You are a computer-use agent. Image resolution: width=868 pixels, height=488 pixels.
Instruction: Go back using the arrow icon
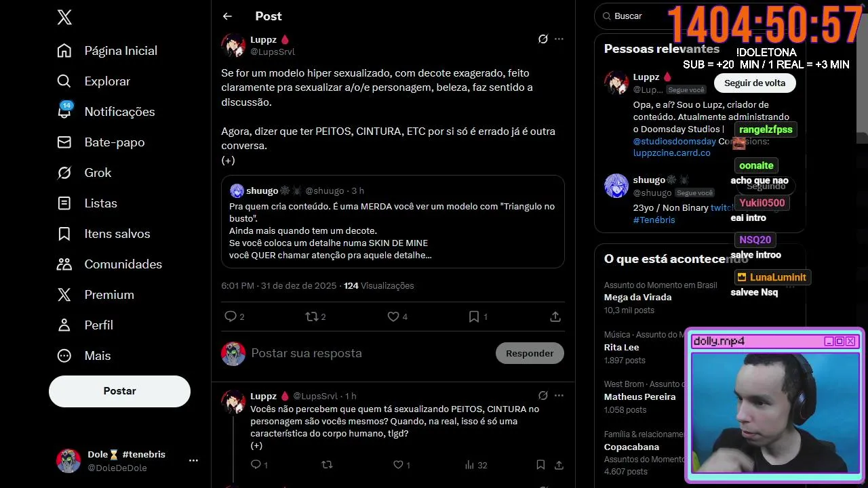point(227,16)
